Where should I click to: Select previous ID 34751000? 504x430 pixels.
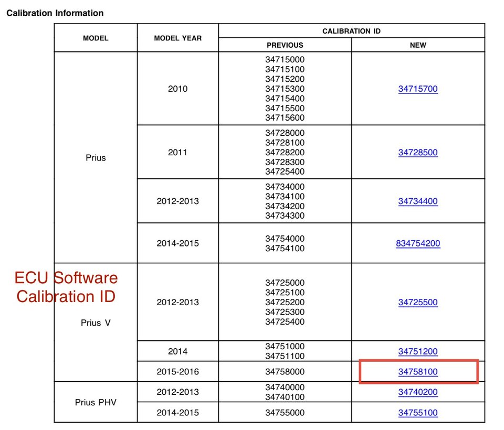(x=285, y=347)
